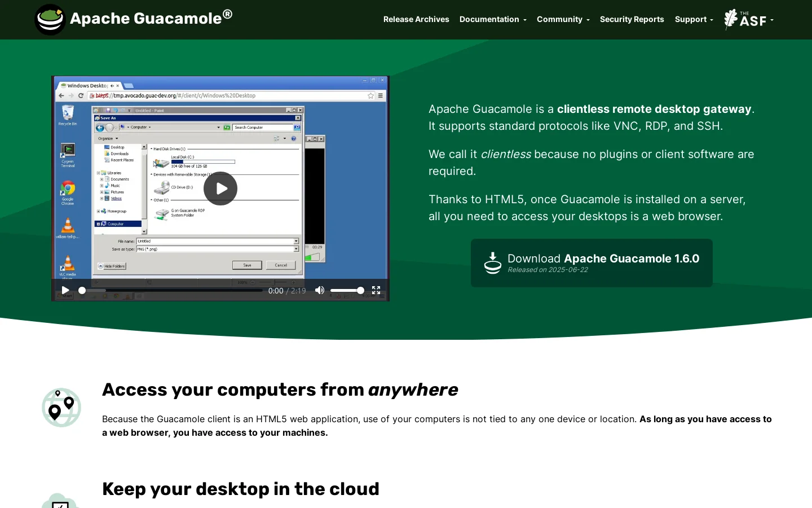
Task: Click the cloud desktop icon near the bottom
Action: click(x=60, y=501)
